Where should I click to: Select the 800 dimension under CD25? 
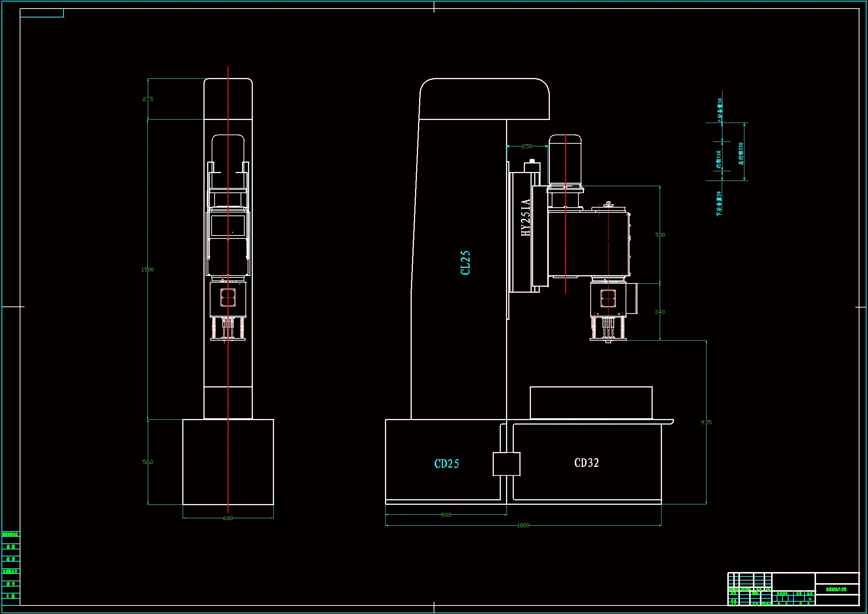coord(446,515)
